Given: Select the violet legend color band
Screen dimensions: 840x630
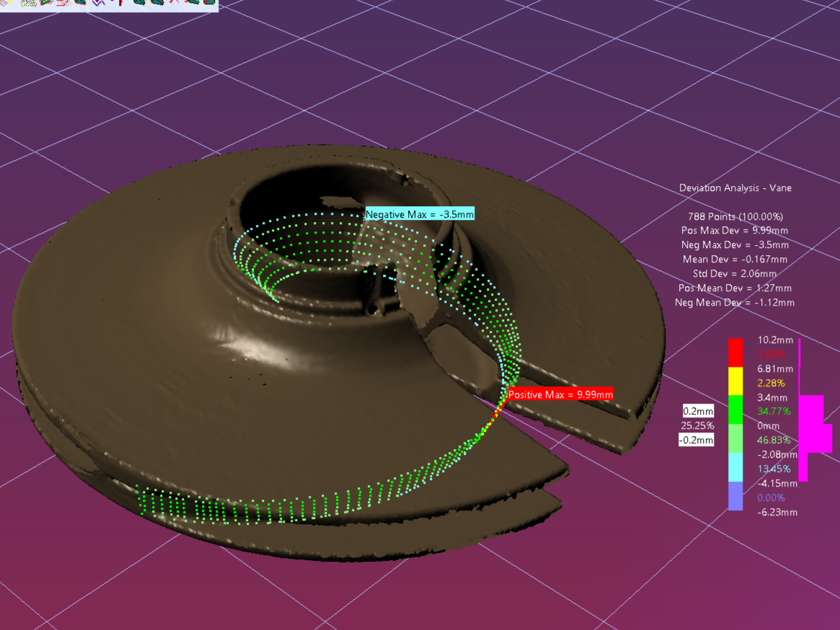Looking at the screenshot, I should pyautogui.click(x=735, y=497).
